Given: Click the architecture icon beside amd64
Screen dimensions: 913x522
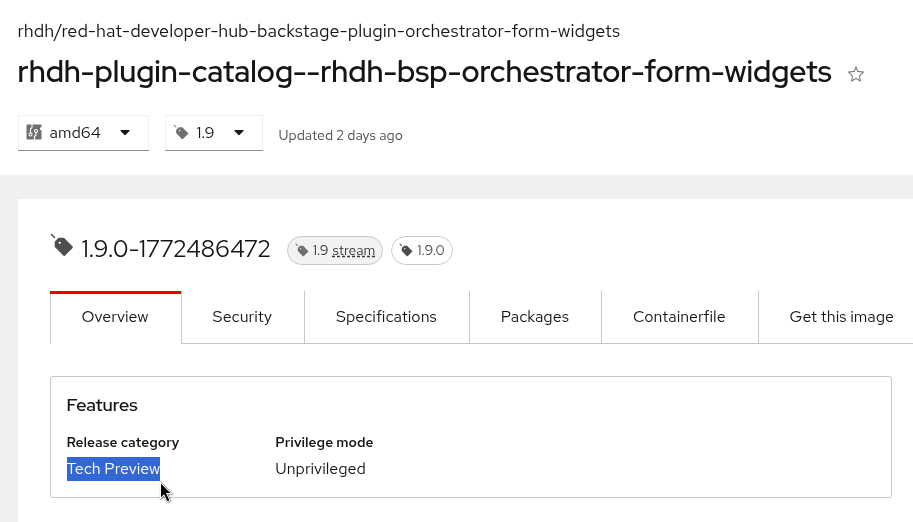Looking at the screenshot, I should click(34, 132).
